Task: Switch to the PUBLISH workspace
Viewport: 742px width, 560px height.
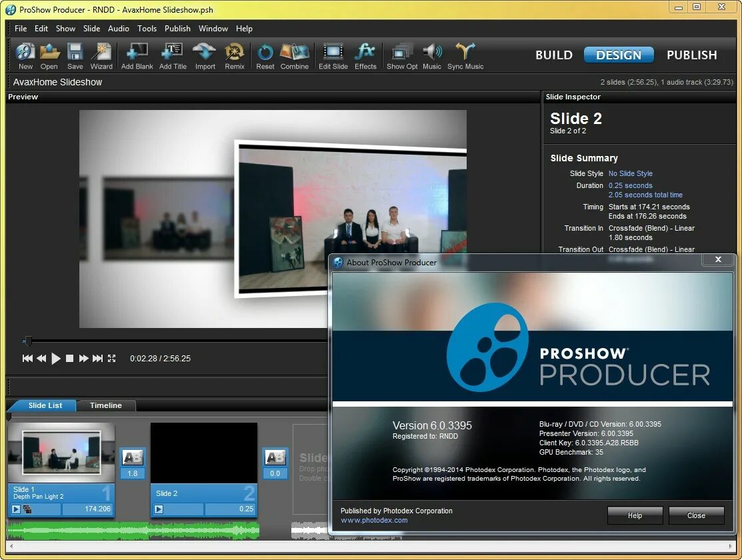Action: point(691,55)
